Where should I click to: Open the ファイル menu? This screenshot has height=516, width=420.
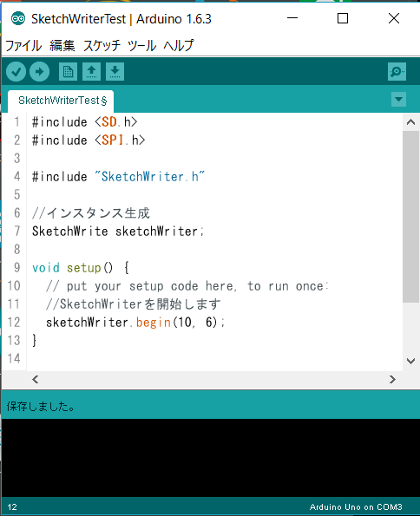pos(23,45)
